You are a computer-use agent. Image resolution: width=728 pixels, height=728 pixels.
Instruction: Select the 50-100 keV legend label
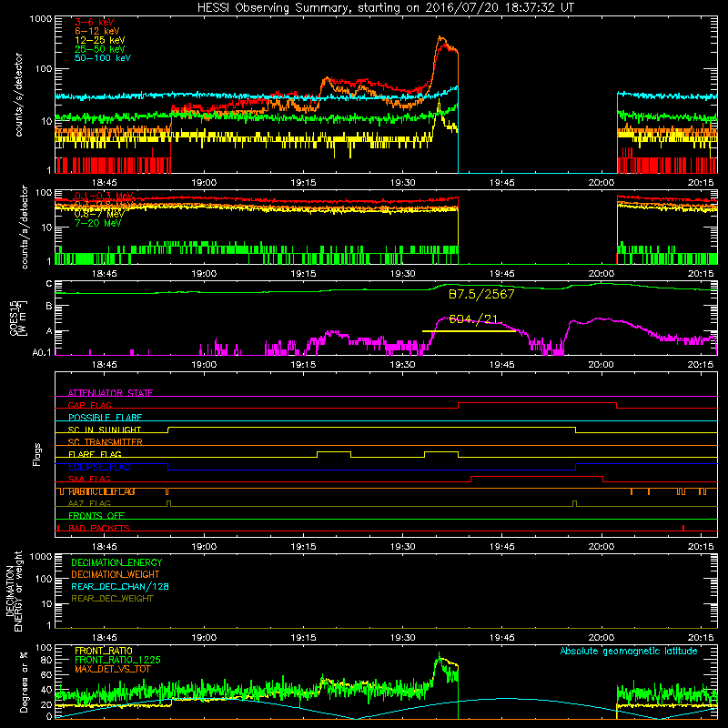click(103, 57)
